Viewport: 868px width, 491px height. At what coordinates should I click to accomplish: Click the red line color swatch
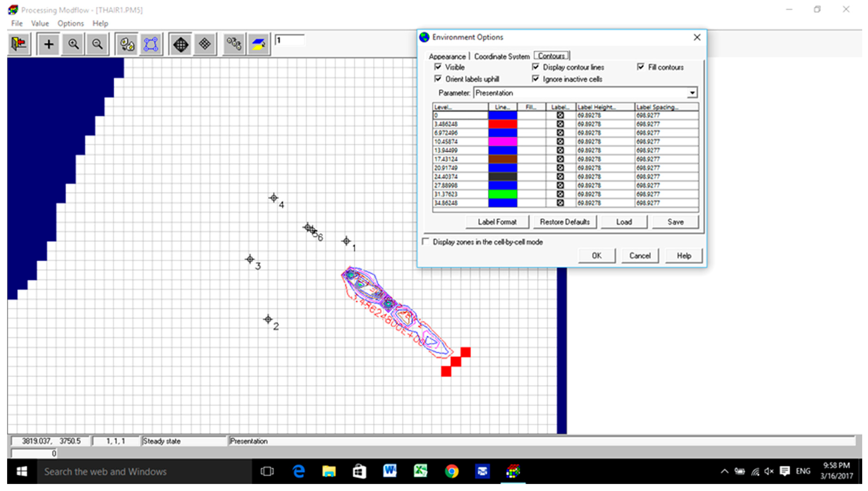502,124
